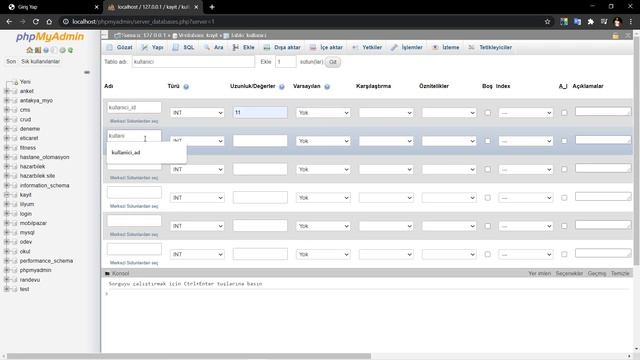Reload the page with the refresh icon
The height and width of the screenshot is (360, 640).
point(36,22)
